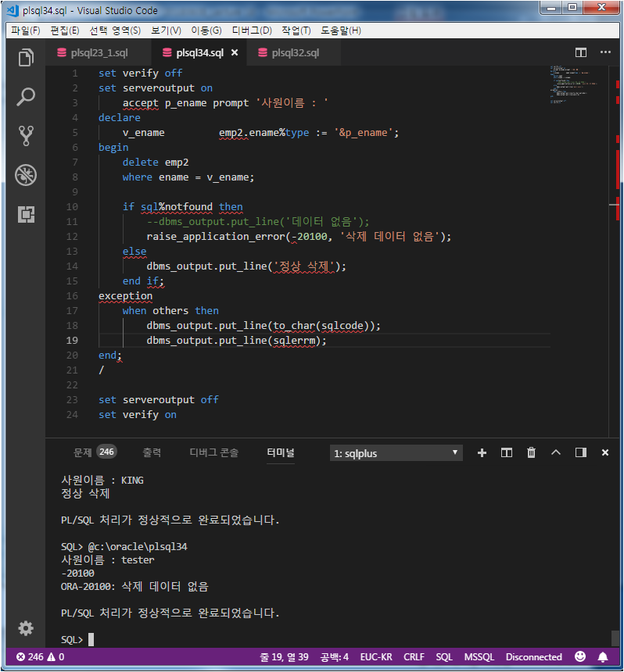Screen dimensions: 624x672
Task: Change file encoding EUC-KR
Action: click(376, 657)
